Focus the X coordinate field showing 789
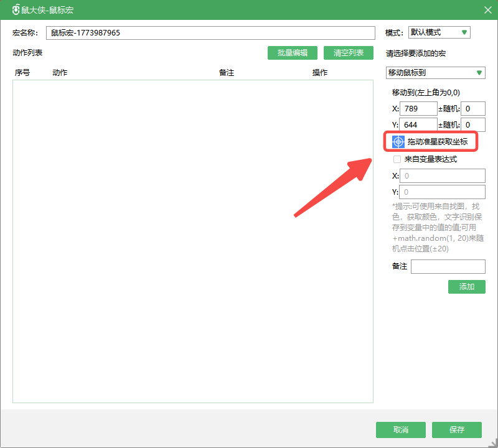The height and width of the screenshot is (448, 498). click(418, 109)
